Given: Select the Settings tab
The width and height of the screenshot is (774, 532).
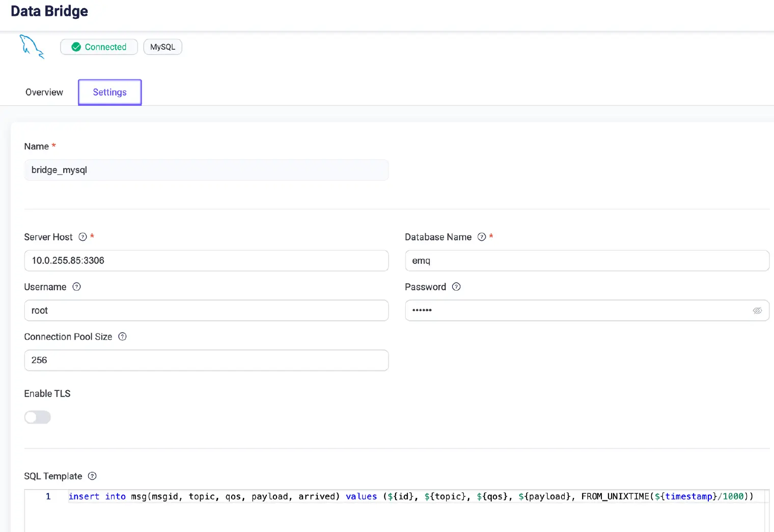Looking at the screenshot, I should pos(109,92).
